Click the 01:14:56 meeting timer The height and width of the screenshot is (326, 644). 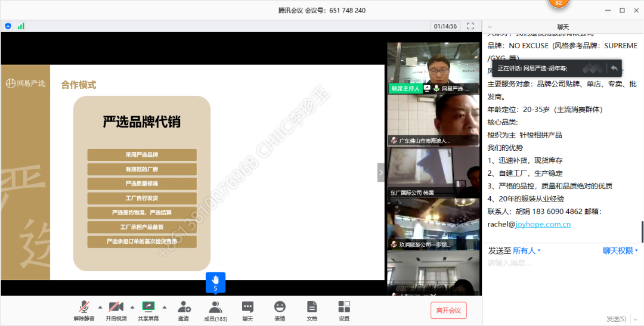(445, 26)
